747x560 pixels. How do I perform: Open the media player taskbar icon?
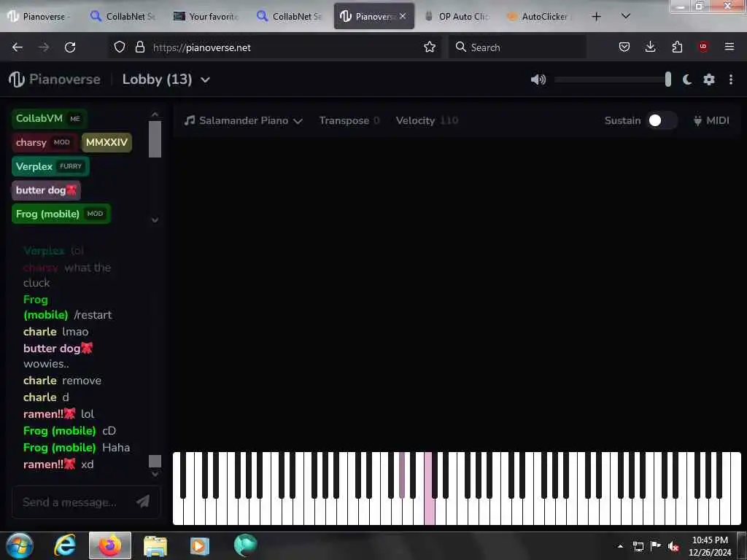[200, 545]
